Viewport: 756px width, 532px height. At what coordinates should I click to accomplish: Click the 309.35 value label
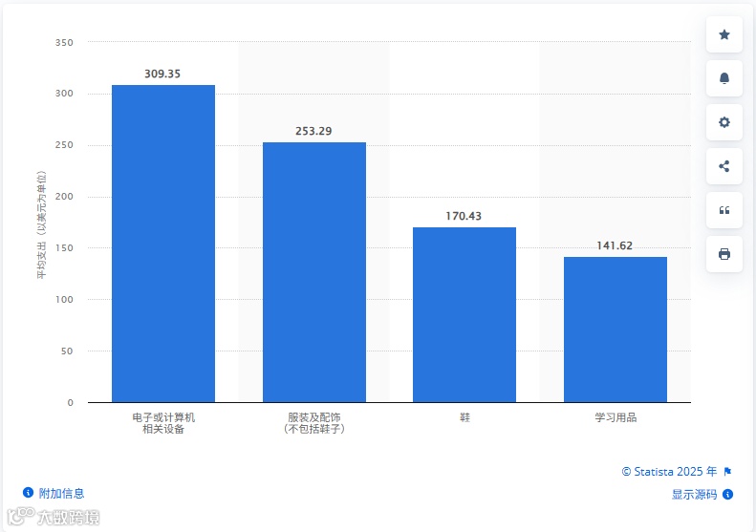(x=162, y=74)
